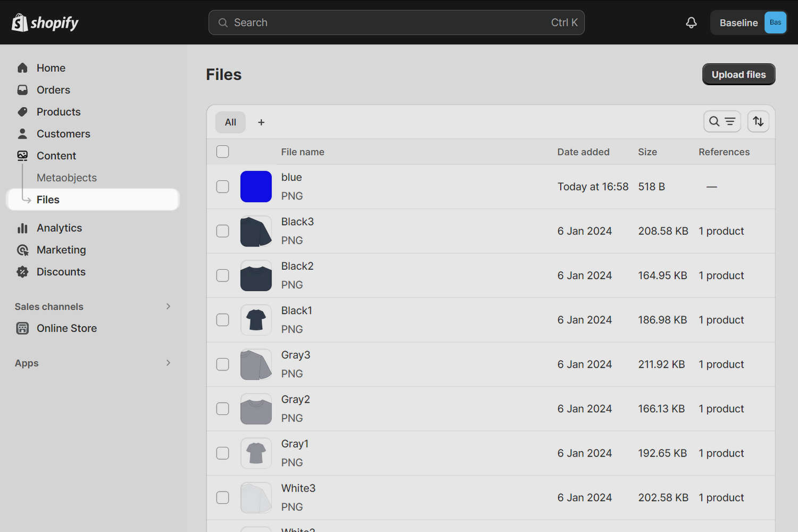Switch to the All files tab
Image resolution: width=798 pixels, height=532 pixels.
point(230,122)
